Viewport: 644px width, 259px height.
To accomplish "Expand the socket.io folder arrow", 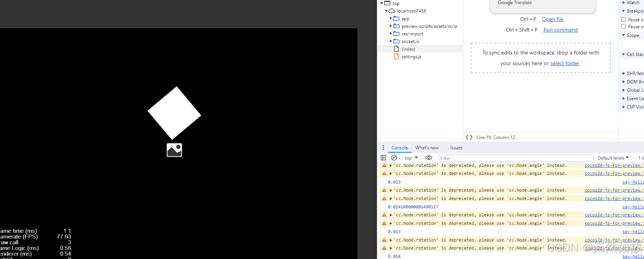I will click(391, 41).
